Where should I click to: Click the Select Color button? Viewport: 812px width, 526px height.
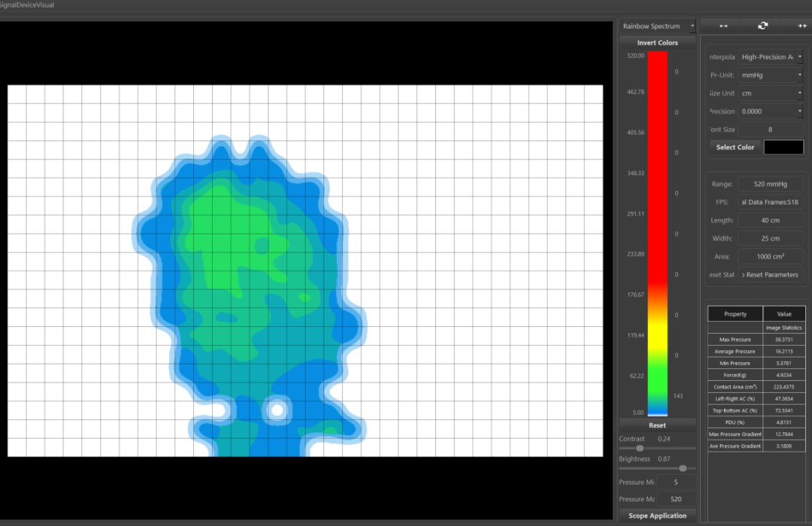pyautogui.click(x=735, y=147)
